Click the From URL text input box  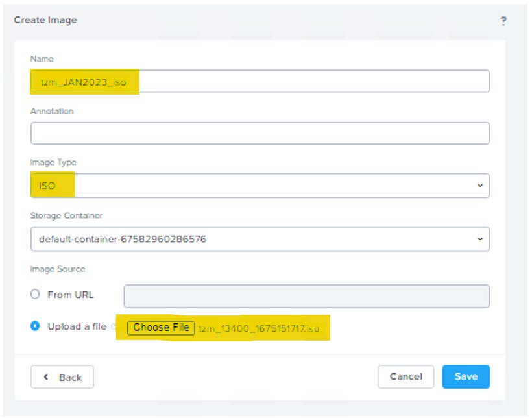tap(306, 296)
